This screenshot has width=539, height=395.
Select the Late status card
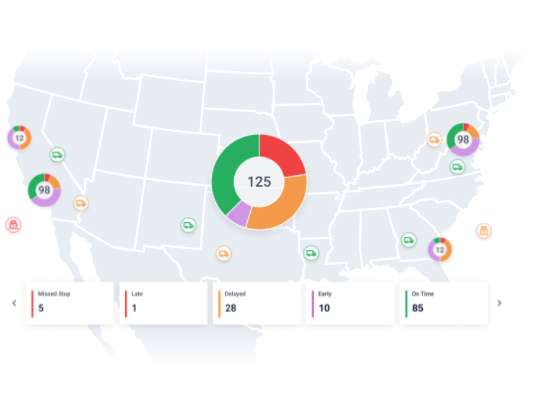tap(163, 303)
